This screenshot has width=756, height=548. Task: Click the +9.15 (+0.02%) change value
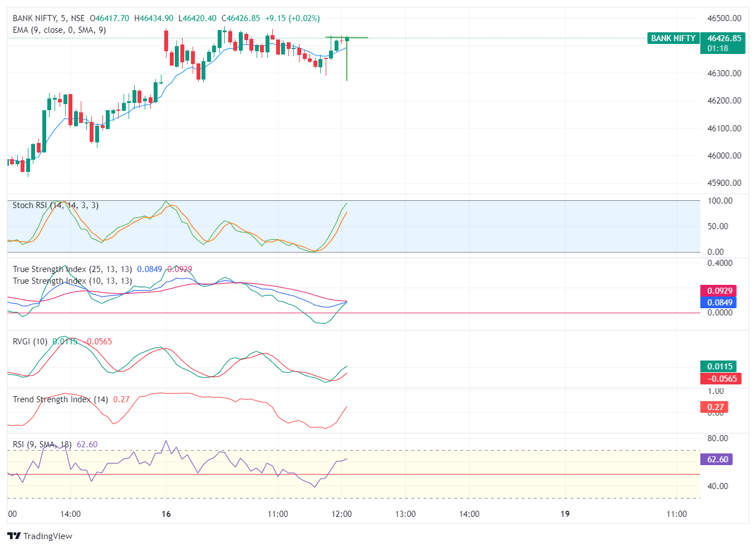(292, 18)
